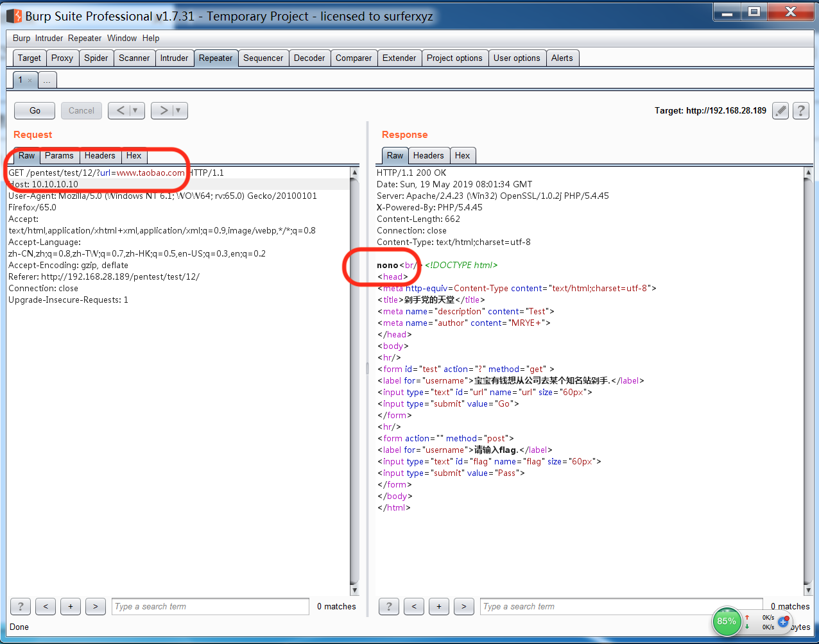Add new Repeater tab with '...'
The height and width of the screenshot is (644, 819).
coord(47,80)
